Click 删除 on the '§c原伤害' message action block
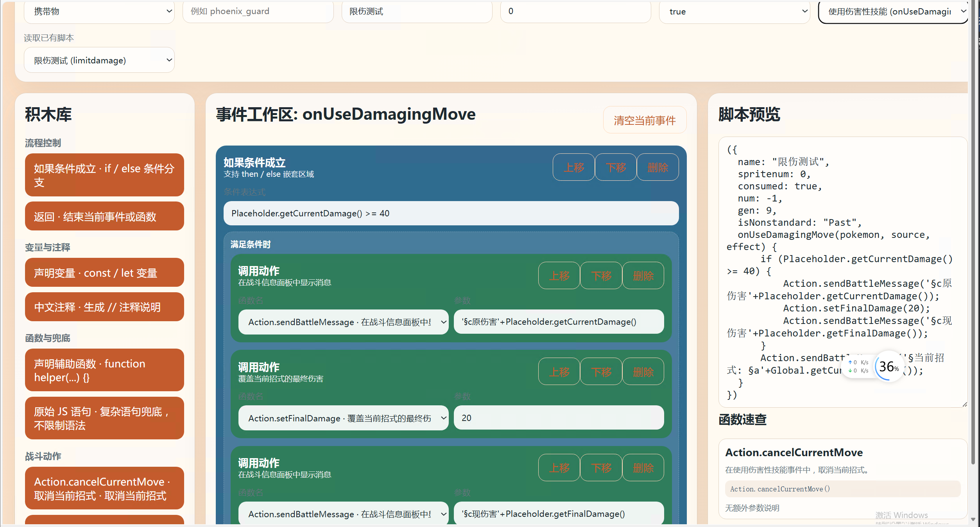The height and width of the screenshot is (527, 980). [x=643, y=276]
